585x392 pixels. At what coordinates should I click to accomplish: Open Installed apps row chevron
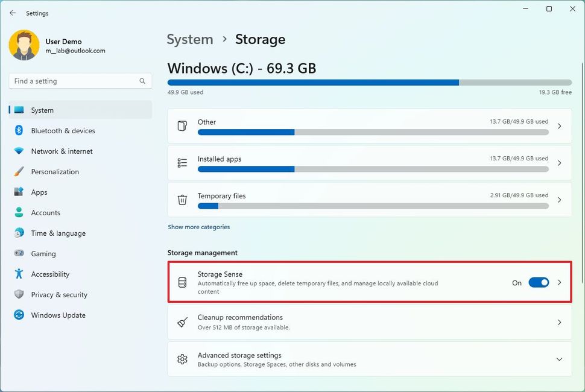pyautogui.click(x=559, y=163)
